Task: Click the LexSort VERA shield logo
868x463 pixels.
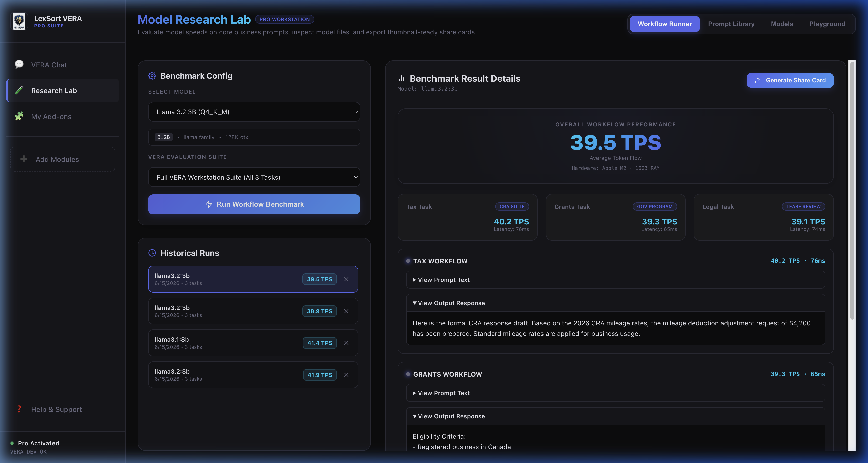Action: point(19,21)
